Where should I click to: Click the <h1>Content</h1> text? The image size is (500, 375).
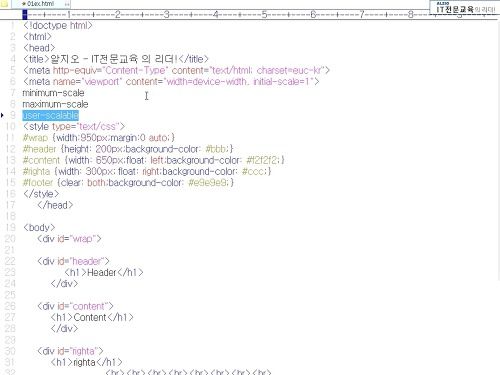[92, 318]
